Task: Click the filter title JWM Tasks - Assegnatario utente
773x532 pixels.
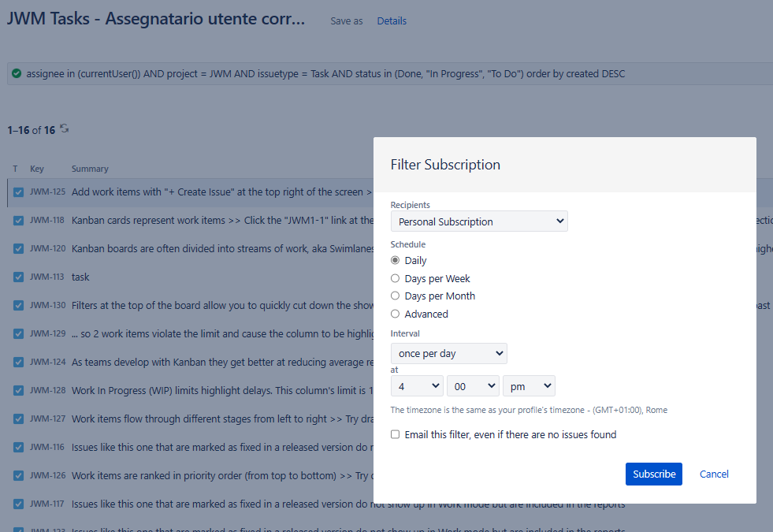Action: (156, 19)
